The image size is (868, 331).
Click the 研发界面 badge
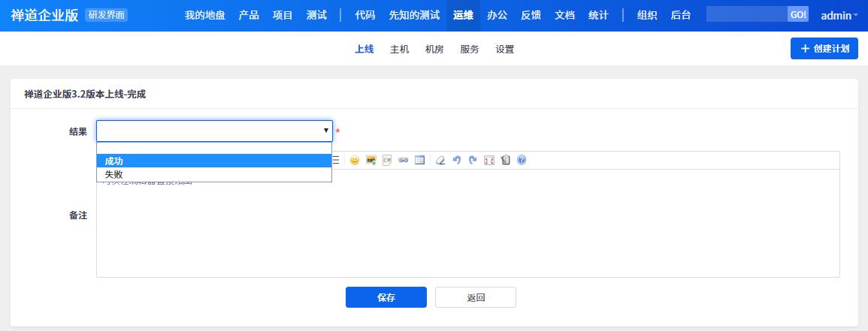(106, 15)
